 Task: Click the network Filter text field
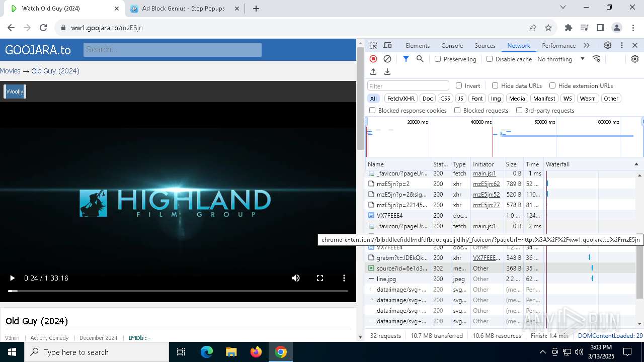pos(408,86)
